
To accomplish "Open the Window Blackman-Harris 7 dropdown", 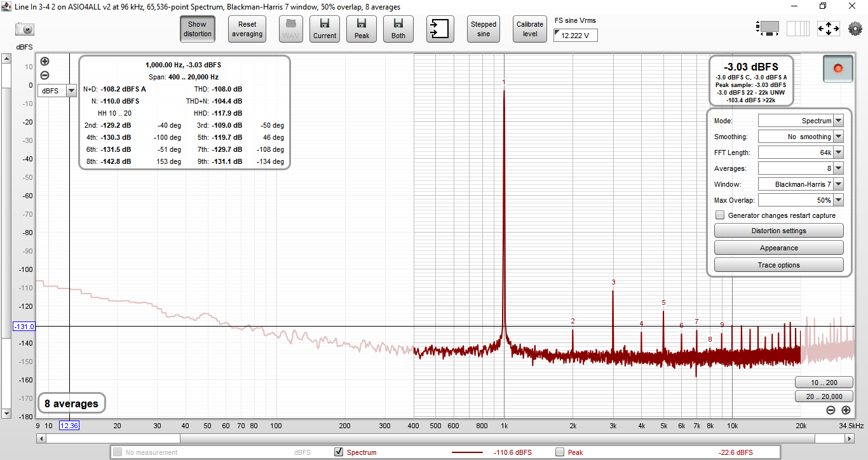I will click(801, 184).
